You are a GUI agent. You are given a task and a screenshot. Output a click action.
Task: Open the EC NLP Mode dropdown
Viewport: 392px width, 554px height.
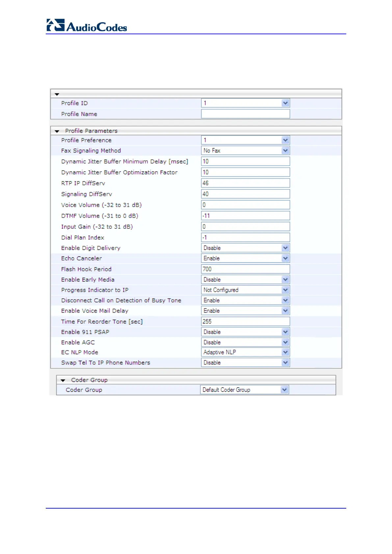click(x=245, y=352)
